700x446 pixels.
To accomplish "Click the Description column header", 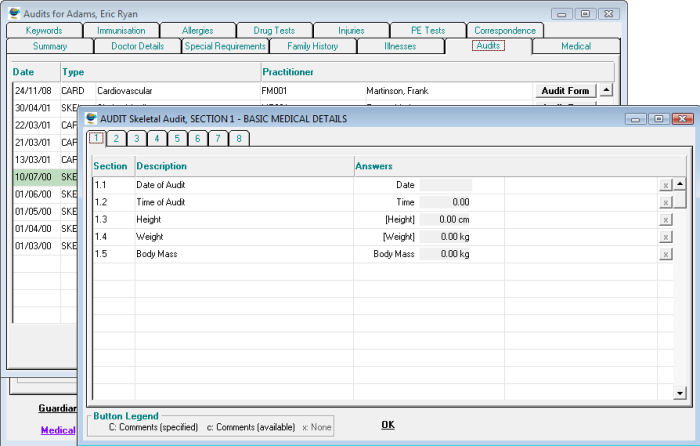I will pos(244,166).
